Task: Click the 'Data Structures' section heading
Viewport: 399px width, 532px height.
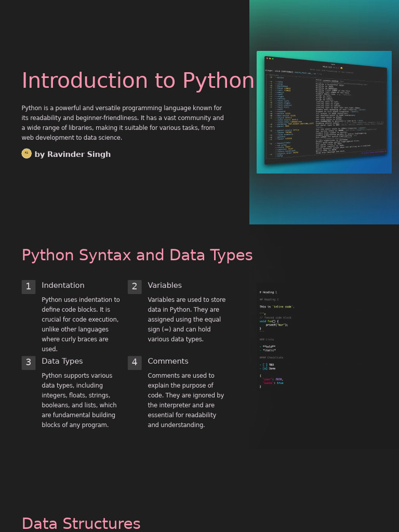Action: click(81, 523)
